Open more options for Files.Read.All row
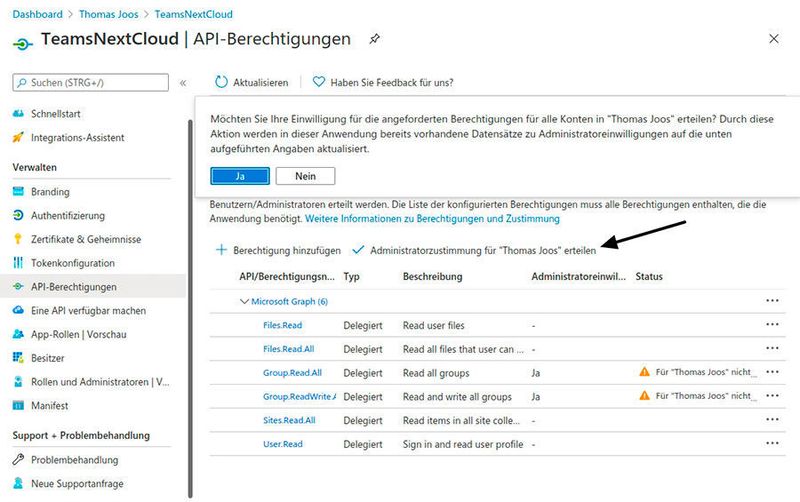The image size is (800, 502). click(772, 348)
